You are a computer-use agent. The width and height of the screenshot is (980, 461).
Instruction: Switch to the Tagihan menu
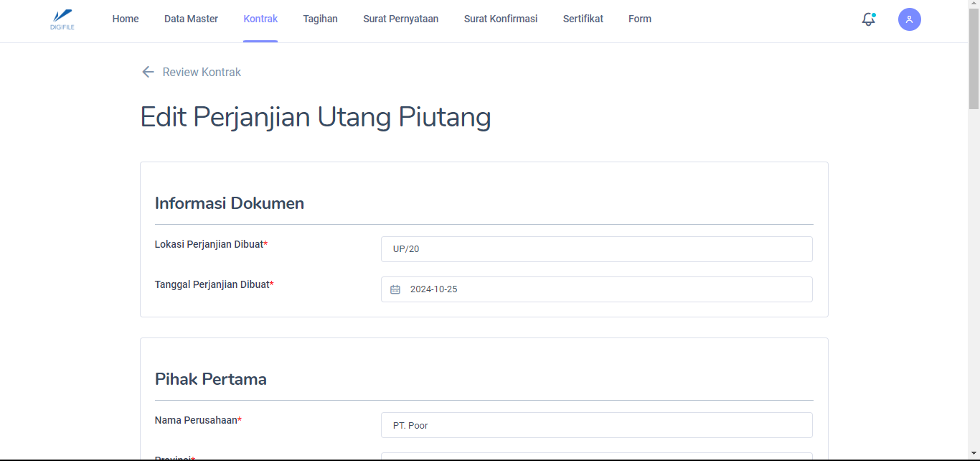coord(320,19)
